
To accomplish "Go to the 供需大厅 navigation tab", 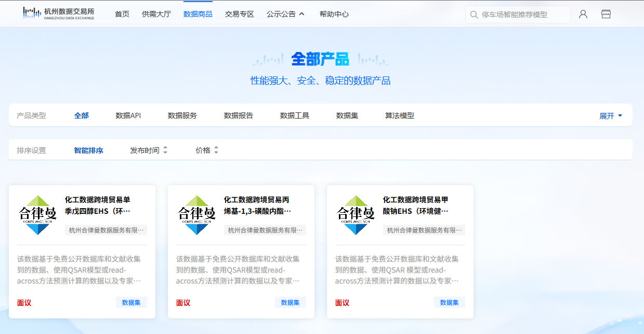I will click(x=156, y=14).
